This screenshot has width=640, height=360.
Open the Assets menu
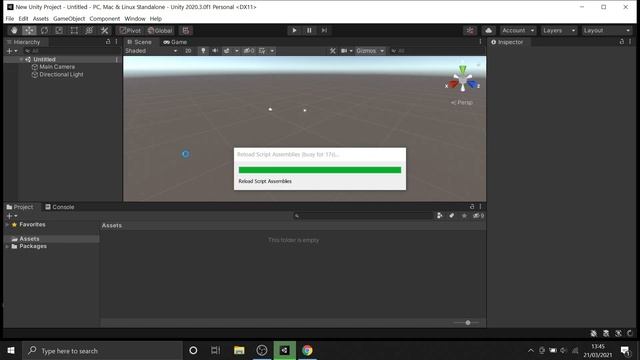coord(40,19)
